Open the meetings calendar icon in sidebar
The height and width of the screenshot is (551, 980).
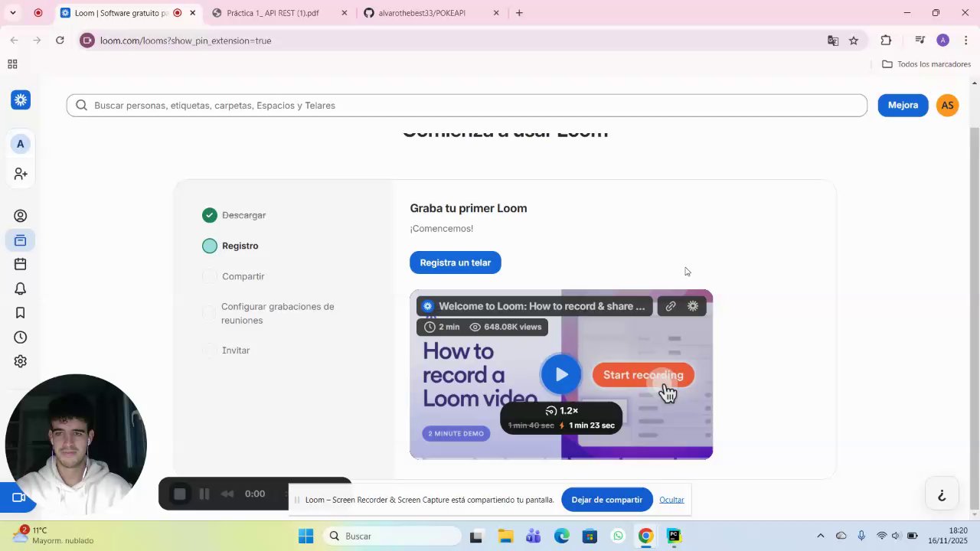tap(21, 264)
